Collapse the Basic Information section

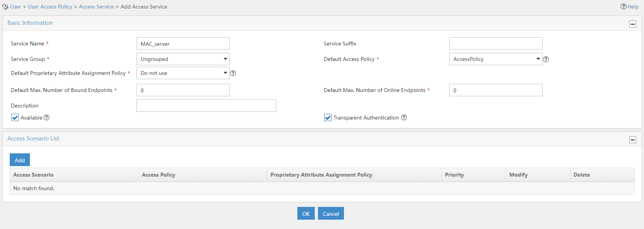(x=633, y=24)
